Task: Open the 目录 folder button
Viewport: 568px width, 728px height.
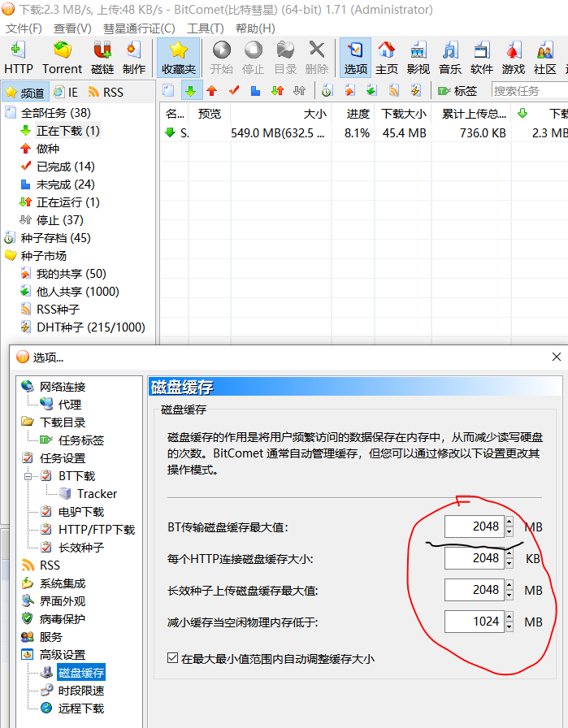Action: point(285,58)
